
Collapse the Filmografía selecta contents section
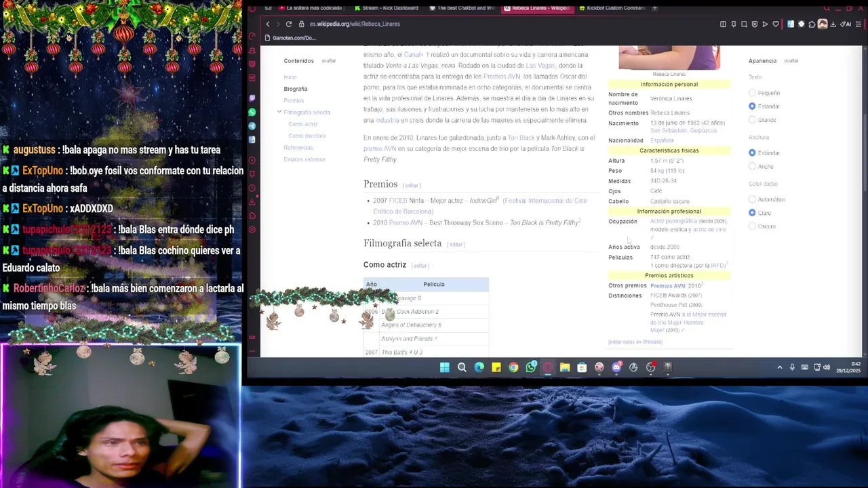[x=279, y=112]
